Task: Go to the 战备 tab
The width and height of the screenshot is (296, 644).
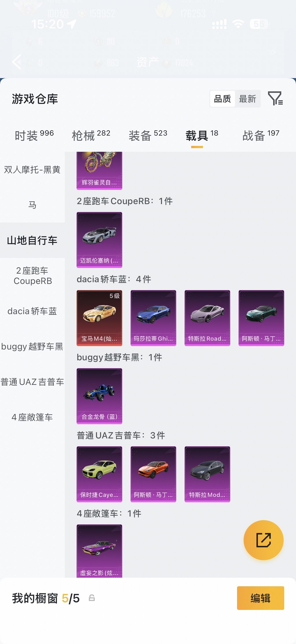Action: tap(261, 135)
